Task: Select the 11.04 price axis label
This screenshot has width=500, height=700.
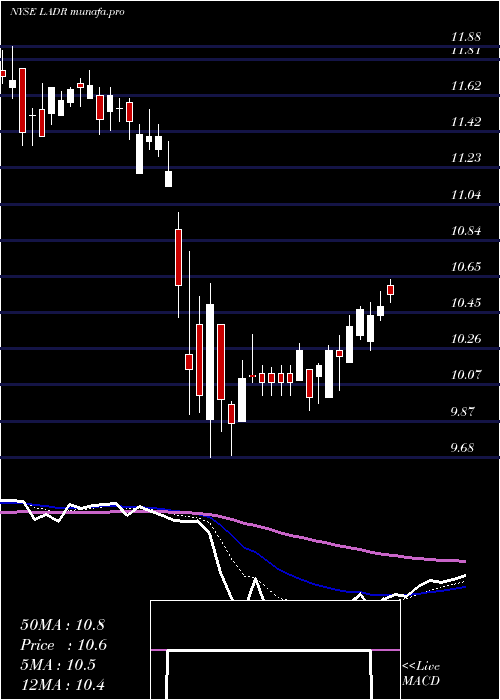Action: (x=466, y=195)
